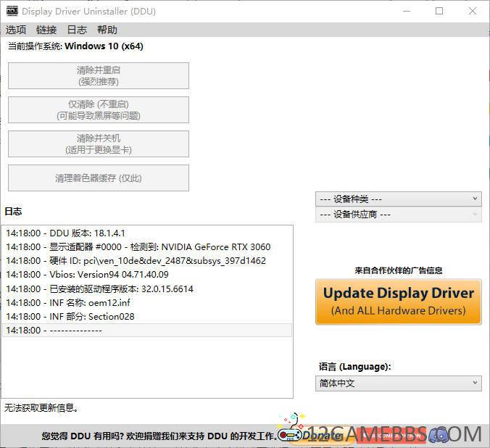The height and width of the screenshot is (448, 490).
Task: Click the Update Display Driver ad banner
Action: [398, 301]
